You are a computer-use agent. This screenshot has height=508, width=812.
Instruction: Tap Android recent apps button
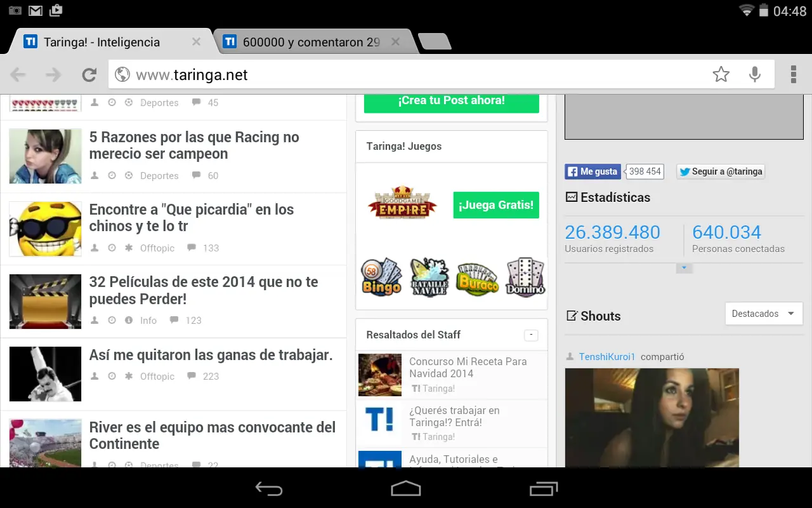(x=544, y=488)
